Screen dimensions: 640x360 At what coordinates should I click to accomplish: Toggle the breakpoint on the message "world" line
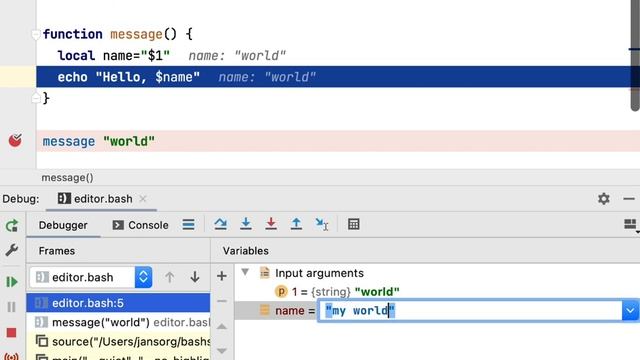pyautogui.click(x=15, y=140)
